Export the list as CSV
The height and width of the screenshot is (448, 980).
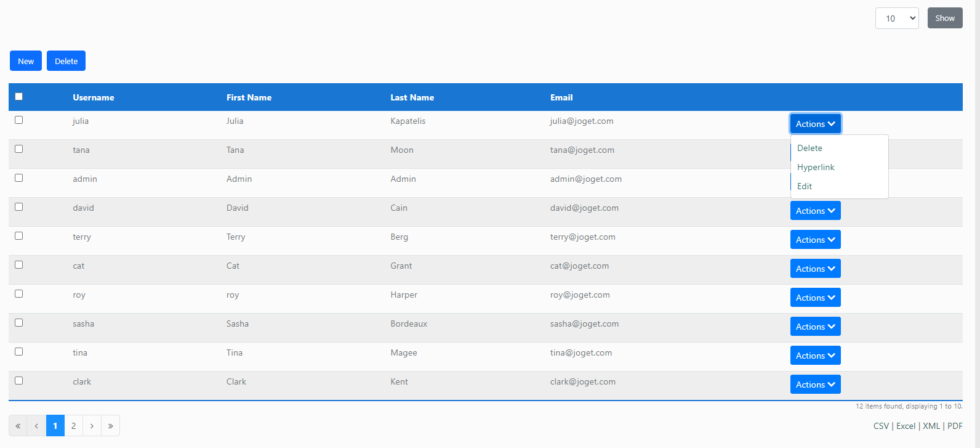881,426
